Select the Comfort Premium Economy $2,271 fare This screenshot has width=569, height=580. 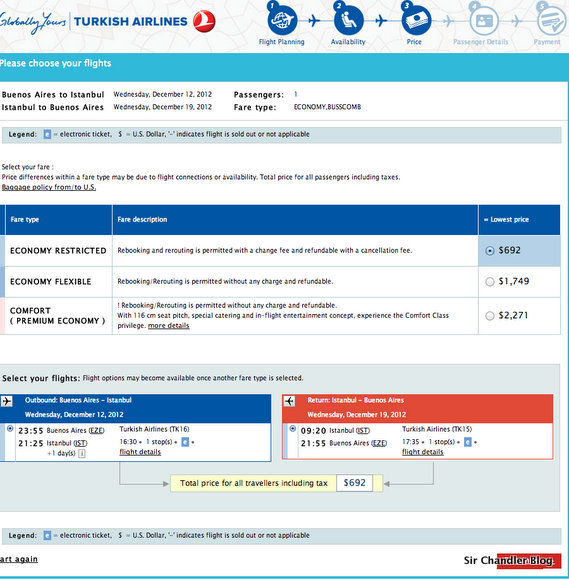point(489,316)
